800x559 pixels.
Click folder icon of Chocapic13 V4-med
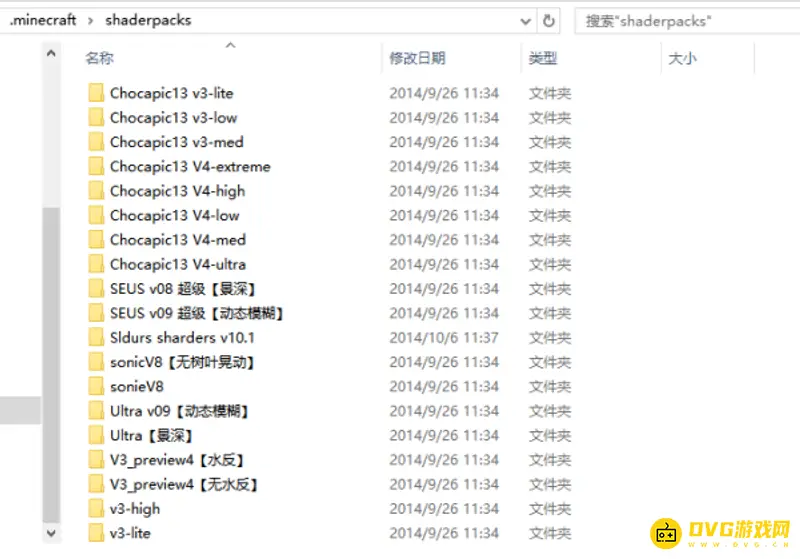[x=96, y=240]
